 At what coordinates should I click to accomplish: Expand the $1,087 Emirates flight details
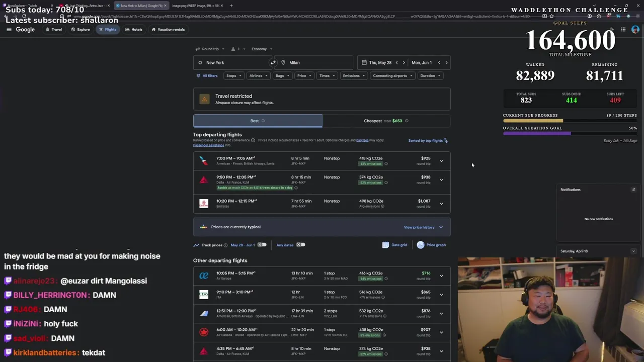441,204
